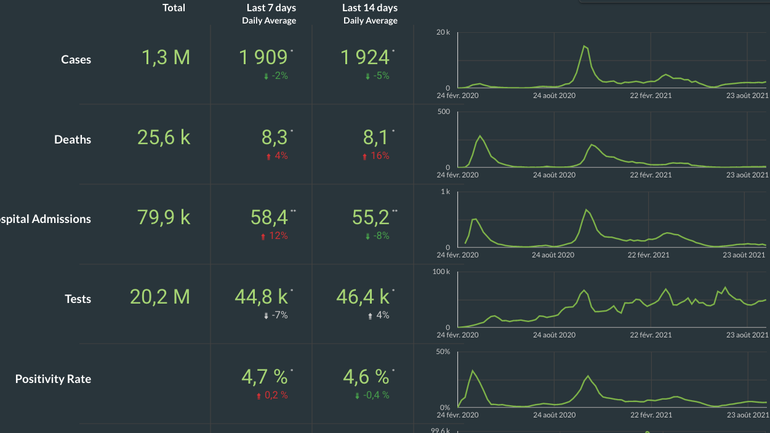Click green down arrow beside -0,4 % positivity
This screenshot has width=770, height=433.
[x=357, y=395]
